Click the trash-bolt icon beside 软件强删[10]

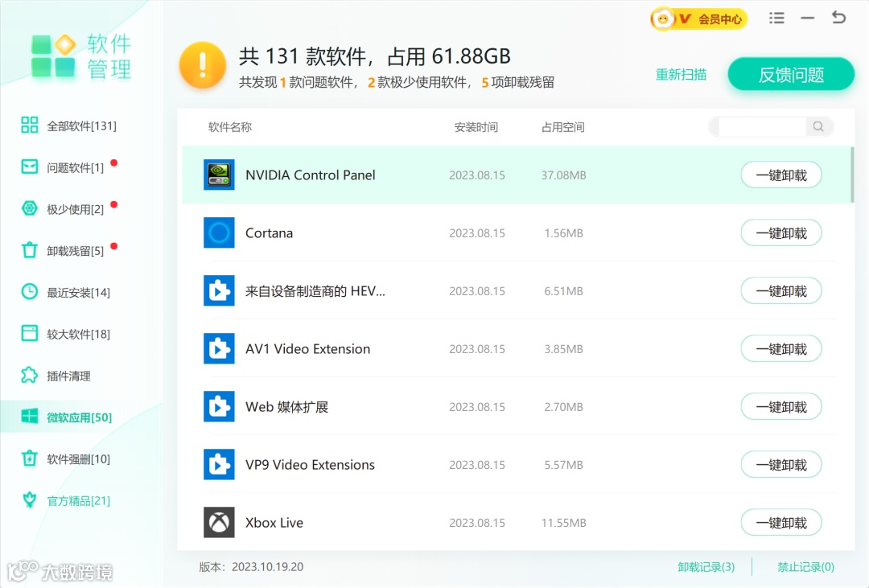click(x=30, y=458)
